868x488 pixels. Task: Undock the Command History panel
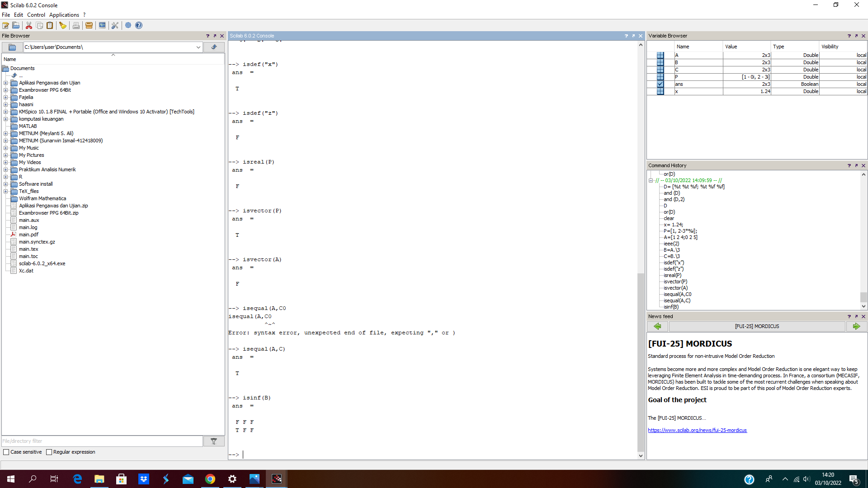[856, 165]
